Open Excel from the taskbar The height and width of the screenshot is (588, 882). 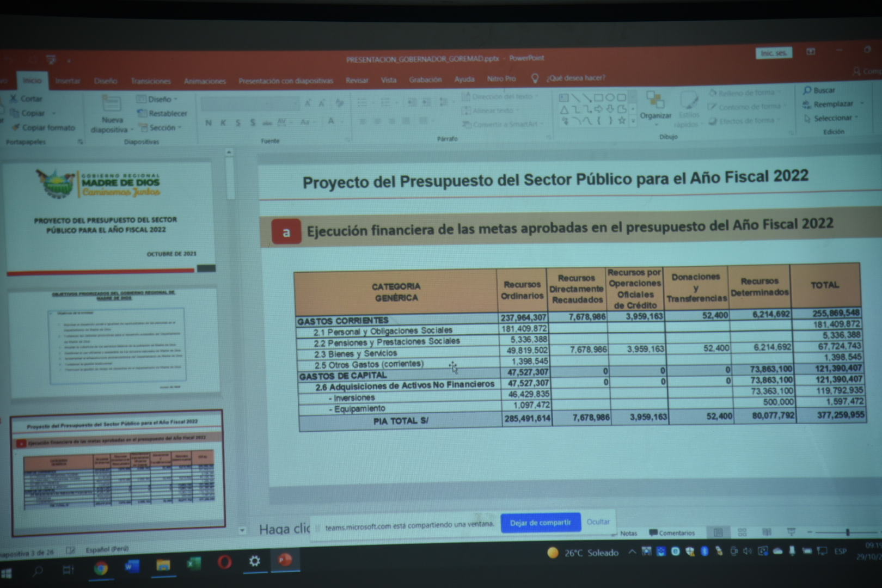193,564
